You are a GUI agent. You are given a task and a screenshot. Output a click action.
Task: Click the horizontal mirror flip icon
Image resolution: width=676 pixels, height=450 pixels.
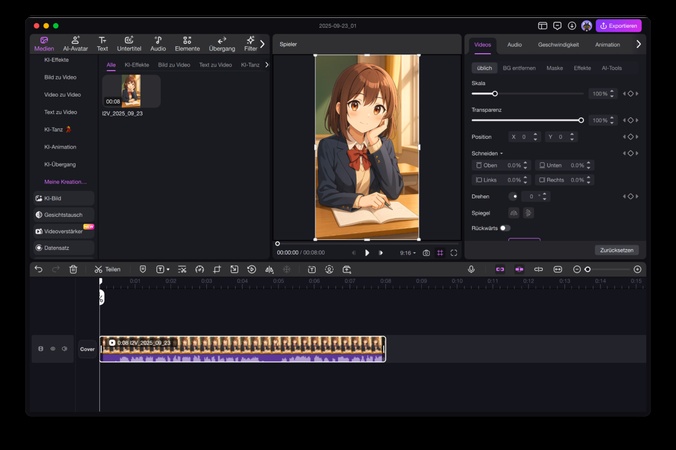(x=514, y=212)
